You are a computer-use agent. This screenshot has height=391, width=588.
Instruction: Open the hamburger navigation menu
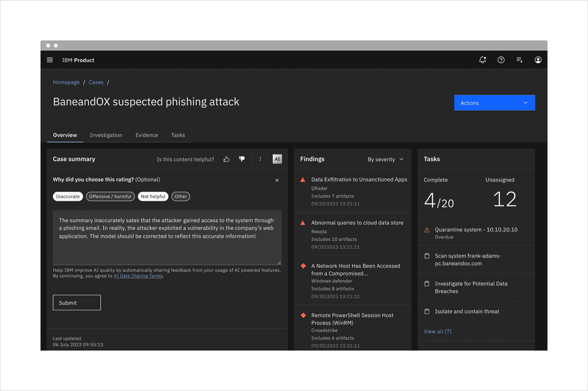coord(50,60)
